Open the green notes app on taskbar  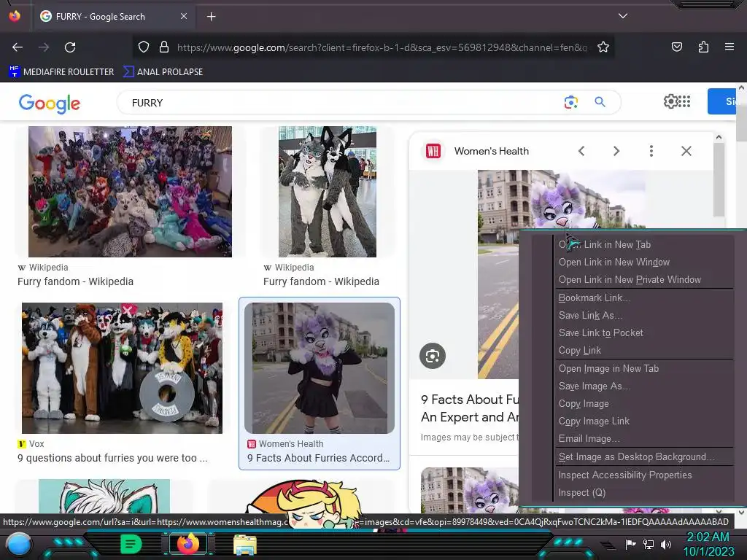point(131,544)
